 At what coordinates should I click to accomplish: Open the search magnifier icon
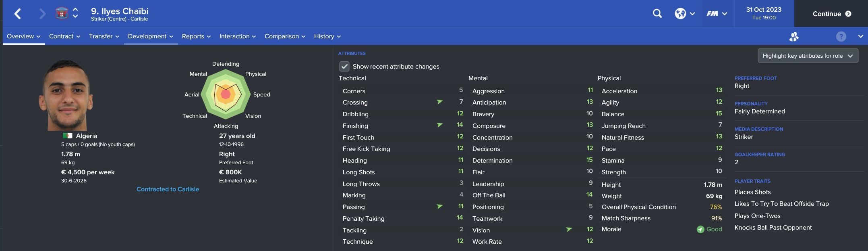(x=657, y=13)
